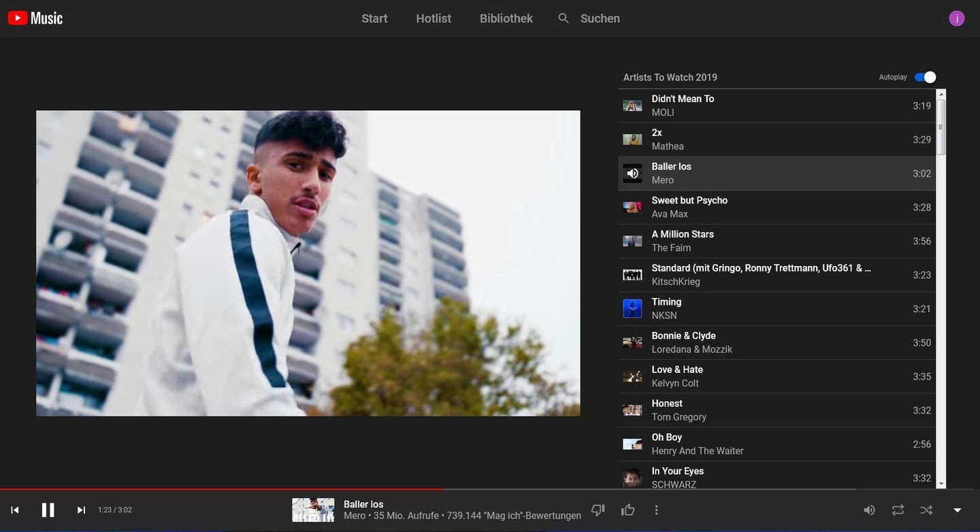Click the 3:21 duration of Timing
Image resolution: width=980 pixels, height=532 pixels.
point(922,309)
